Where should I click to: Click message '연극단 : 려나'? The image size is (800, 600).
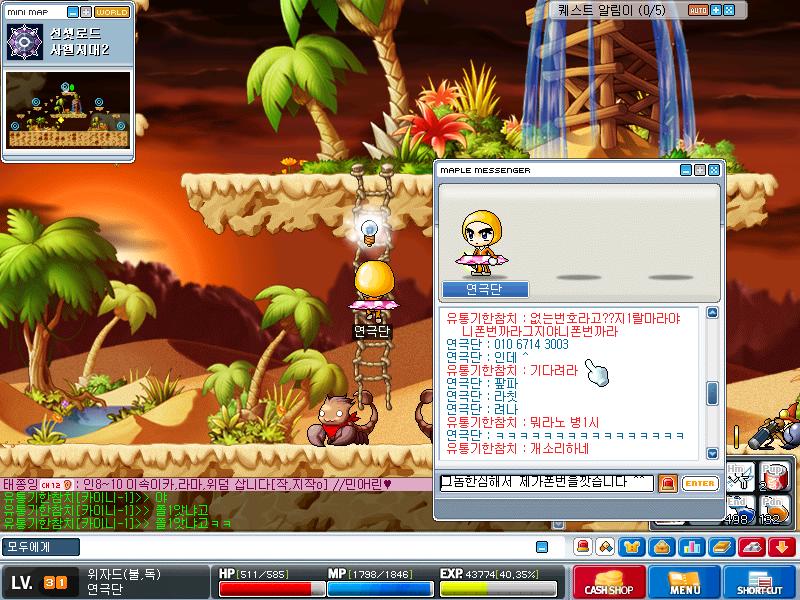[x=482, y=409]
